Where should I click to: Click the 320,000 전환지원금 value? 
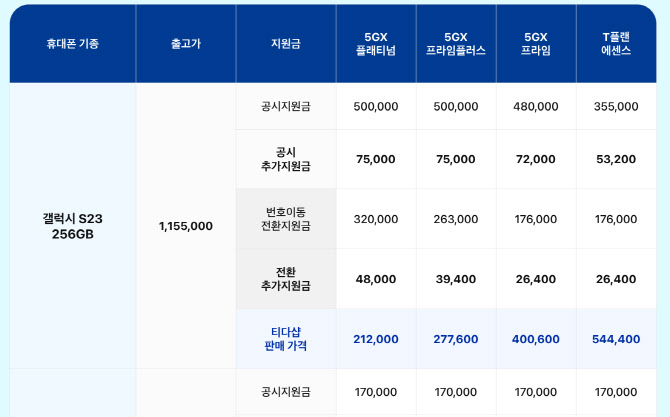pos(376,219)
